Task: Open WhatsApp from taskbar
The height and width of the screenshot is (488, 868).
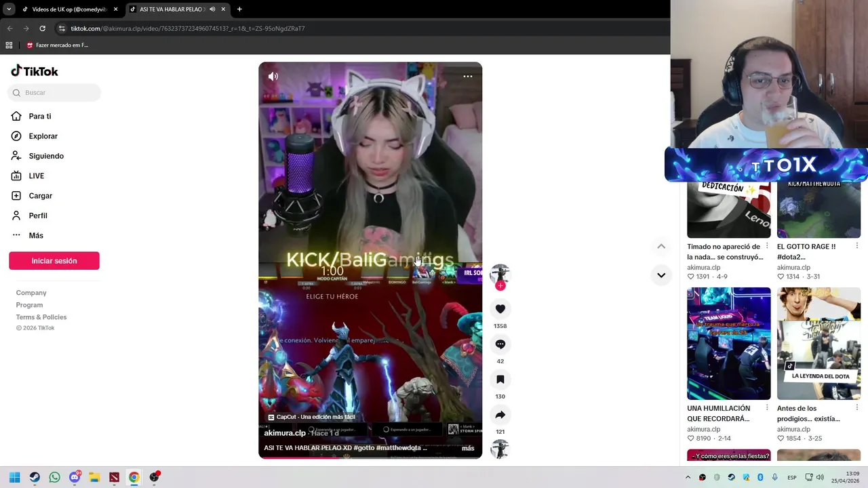Action: (54, 477)
